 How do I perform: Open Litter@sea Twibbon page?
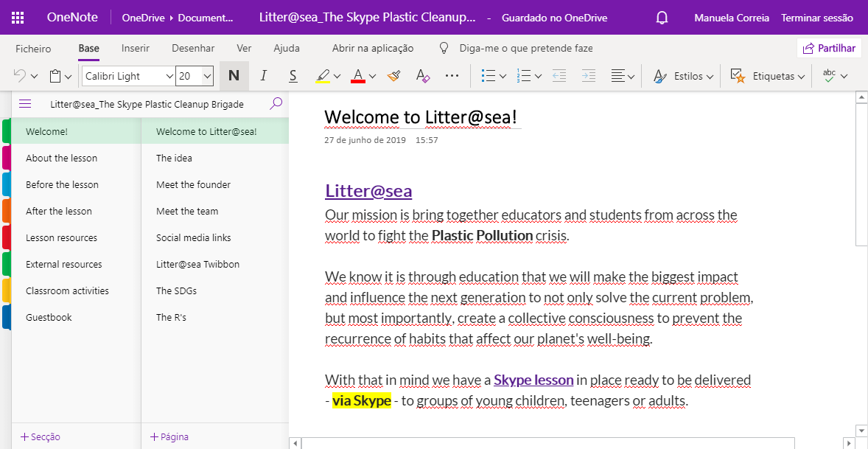(x=215, y=264)
